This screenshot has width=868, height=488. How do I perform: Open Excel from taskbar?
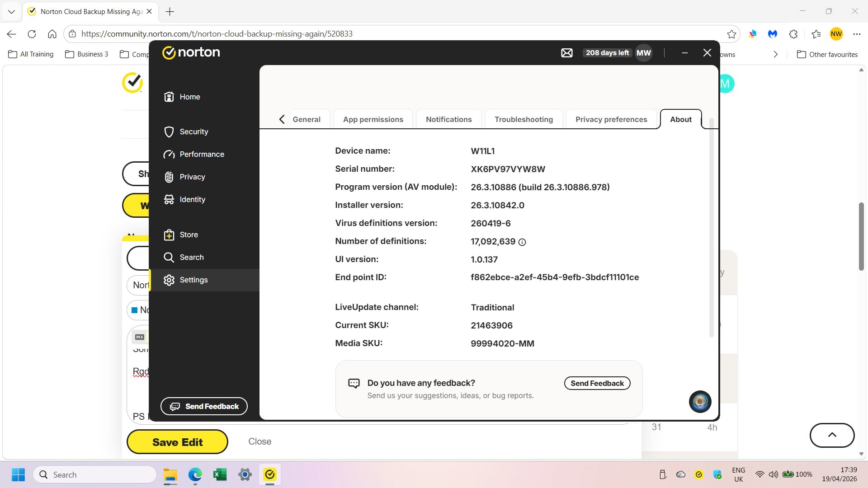(220, 474)
